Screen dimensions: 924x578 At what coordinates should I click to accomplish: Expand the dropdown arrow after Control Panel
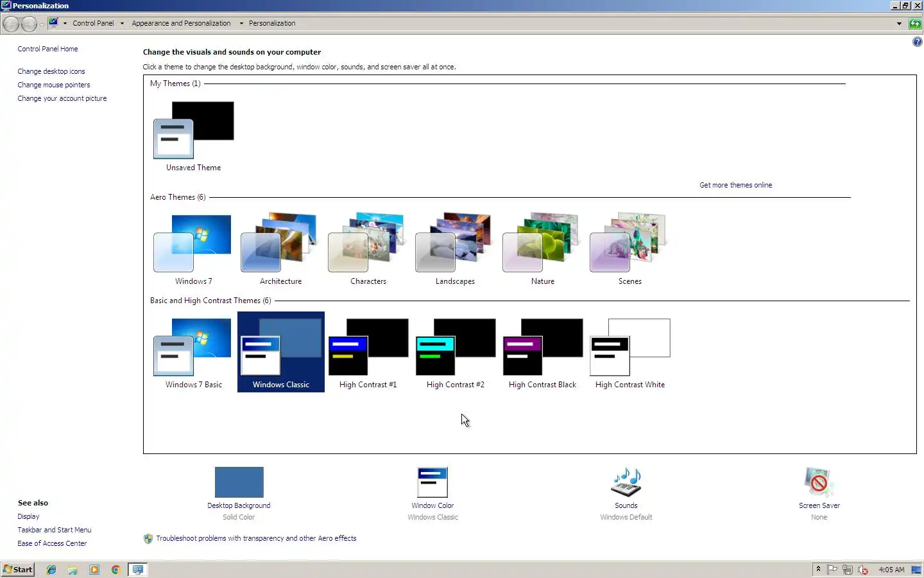tap(122, 23)
